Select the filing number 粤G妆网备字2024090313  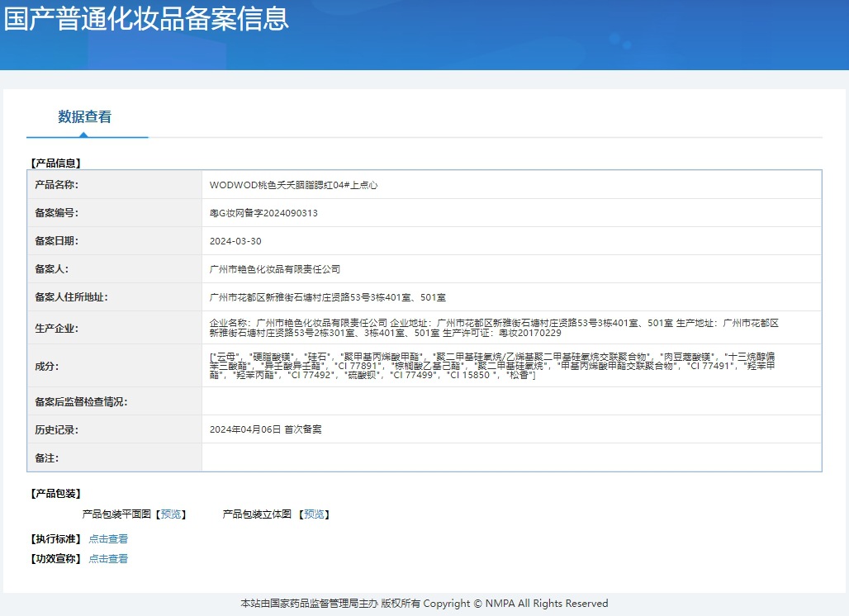[263, 213]
